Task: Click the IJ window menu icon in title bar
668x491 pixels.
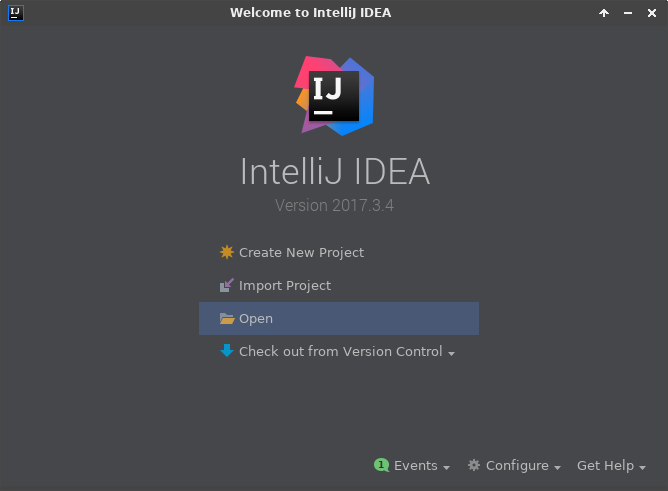Action: (x=14, y=13)
